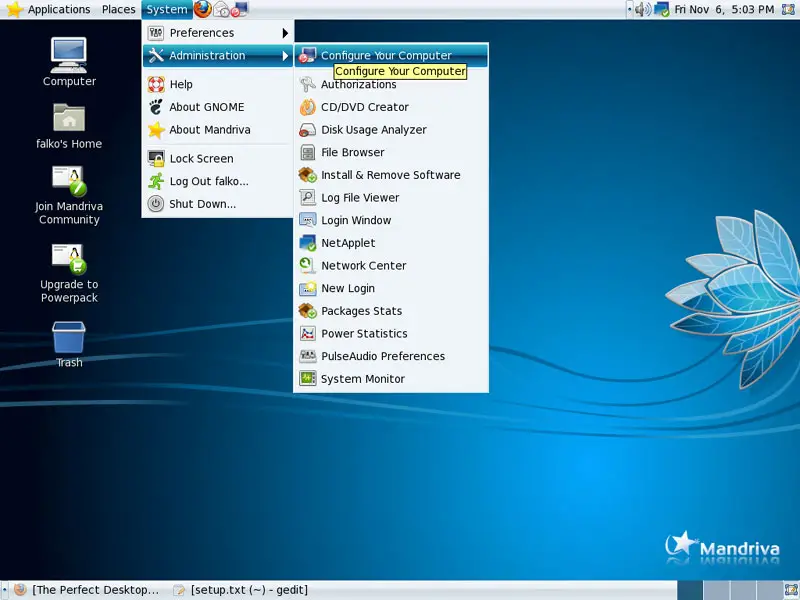Choose Shut Down... from System menu

click(218, 204)
